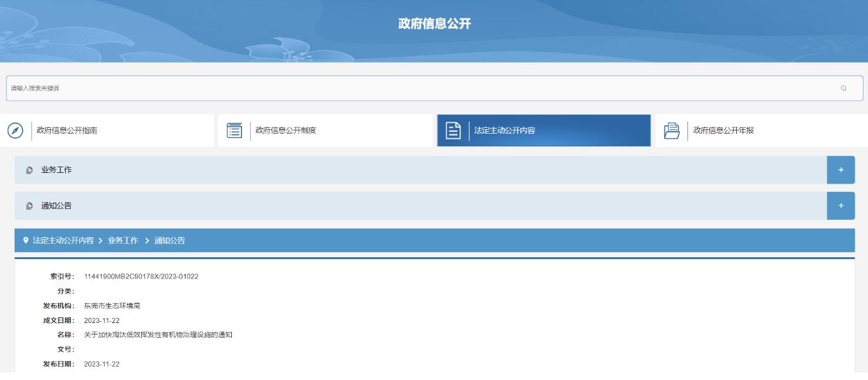
Task: Expand the 通知公告 section with plus button
Action: click(x=841, y=206)
